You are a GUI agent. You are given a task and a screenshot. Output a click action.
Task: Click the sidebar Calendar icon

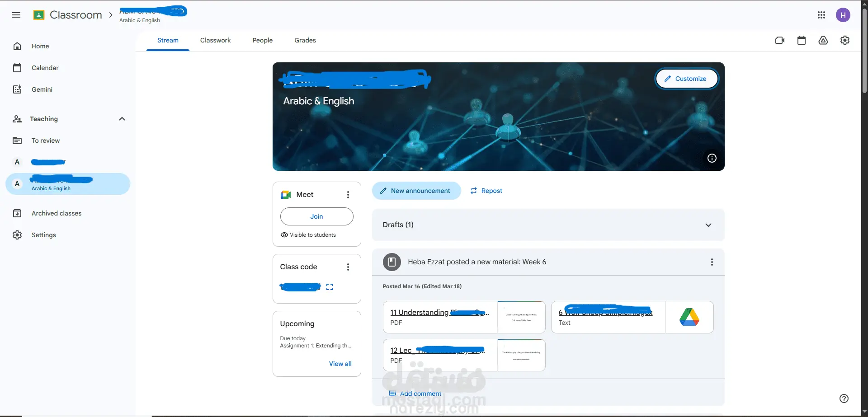(x=17, y=68)
